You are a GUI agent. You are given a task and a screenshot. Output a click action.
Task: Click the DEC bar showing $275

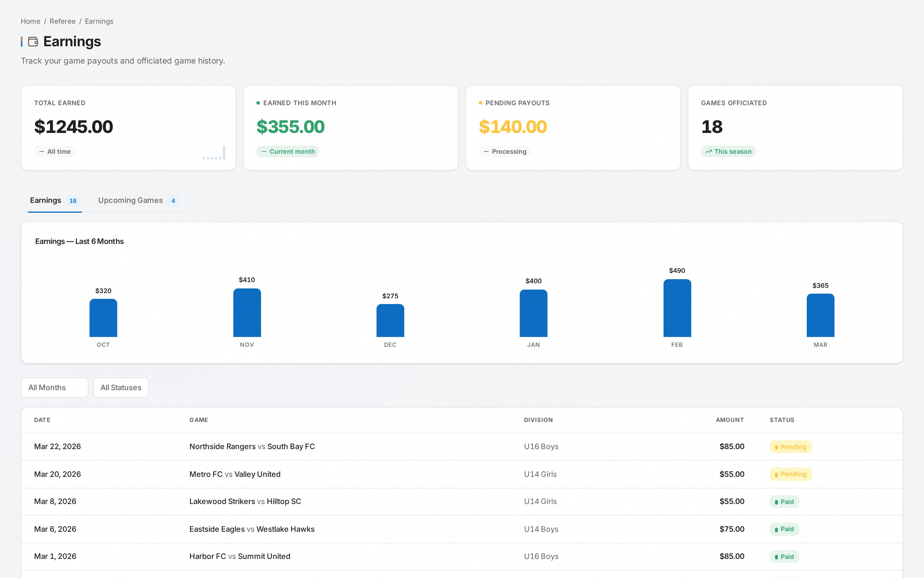[390, 321]
